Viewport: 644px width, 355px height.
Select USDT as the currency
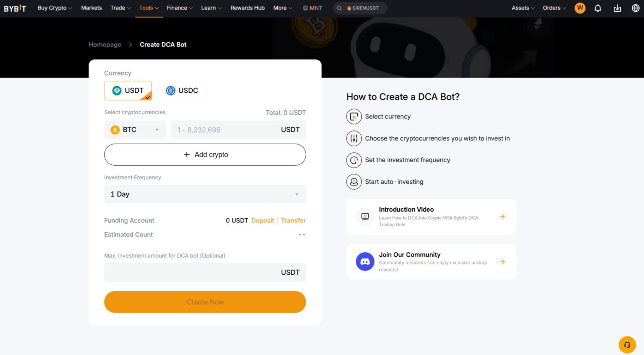[128, 91]
